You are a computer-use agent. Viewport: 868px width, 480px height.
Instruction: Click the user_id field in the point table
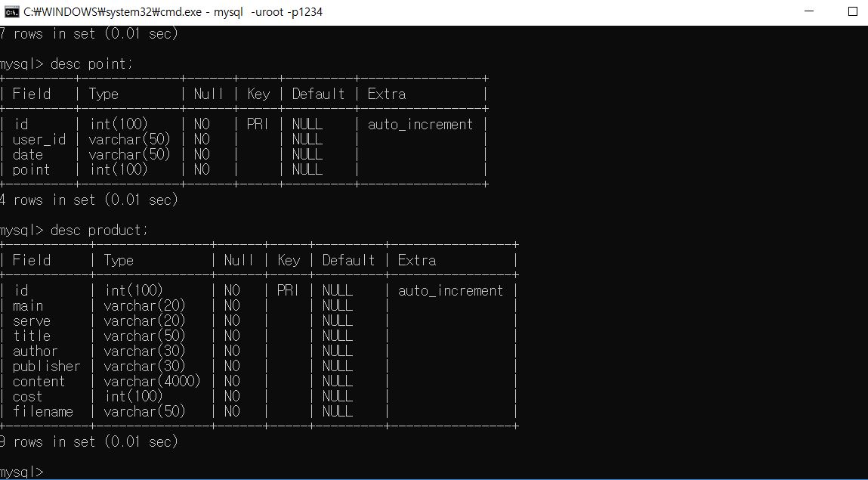39,139
